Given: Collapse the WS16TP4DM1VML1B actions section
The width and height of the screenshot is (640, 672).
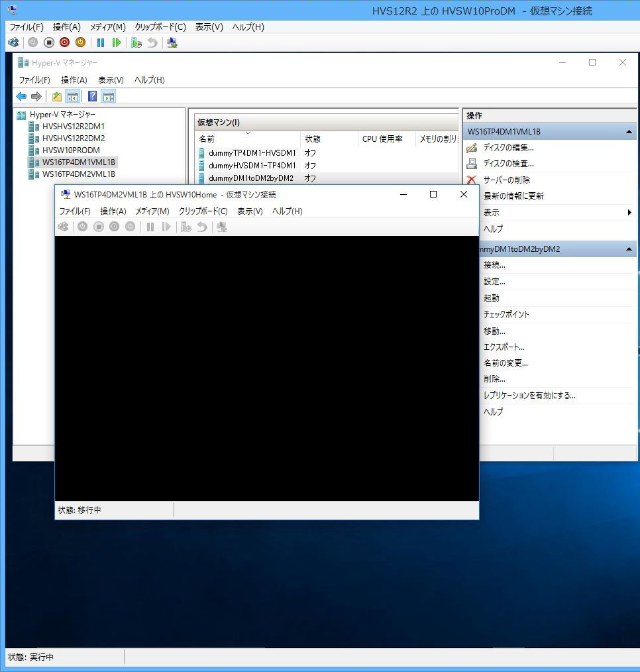Looking at the screenshot, I should coord(628,132).
